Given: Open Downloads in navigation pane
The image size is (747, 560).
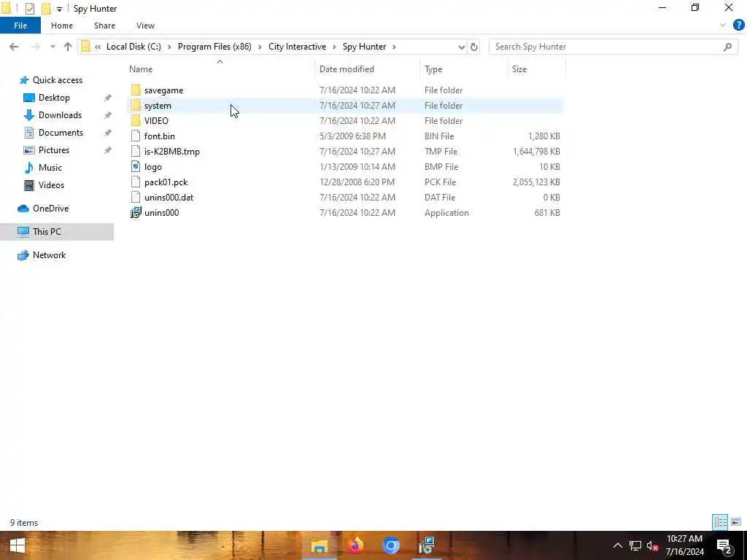Looking at the screenshot, I should 60,115.
